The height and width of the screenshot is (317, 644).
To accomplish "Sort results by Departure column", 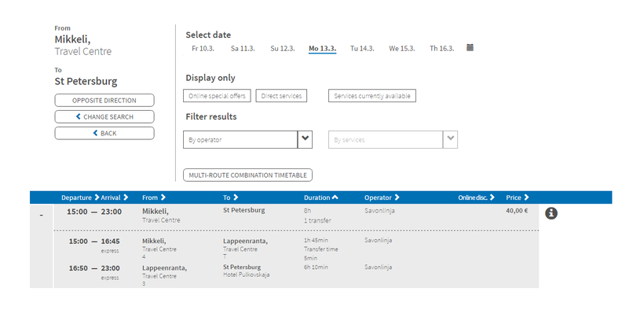I will (x=80, y=197).
